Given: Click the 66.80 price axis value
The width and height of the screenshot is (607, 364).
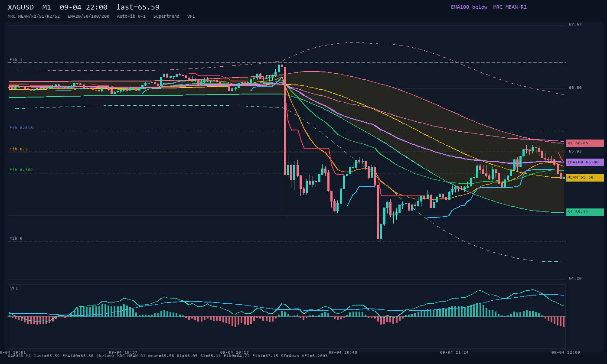Looking at the screenshot, I should [575, 88].
